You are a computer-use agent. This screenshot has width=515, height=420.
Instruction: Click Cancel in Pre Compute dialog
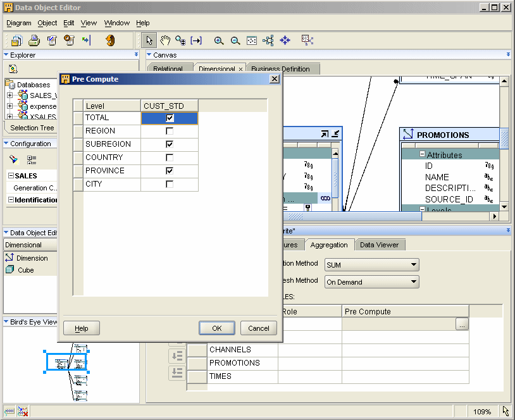click(258, 328)
